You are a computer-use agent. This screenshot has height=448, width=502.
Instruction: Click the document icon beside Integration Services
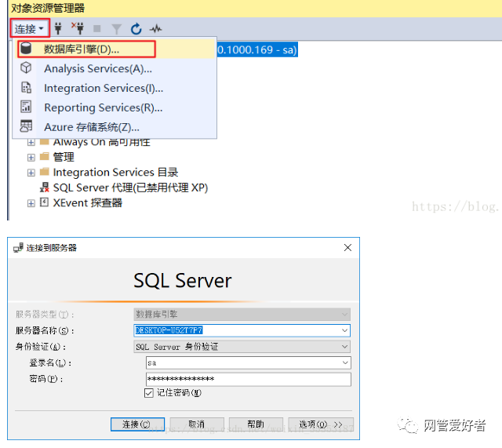coord(26,87)
